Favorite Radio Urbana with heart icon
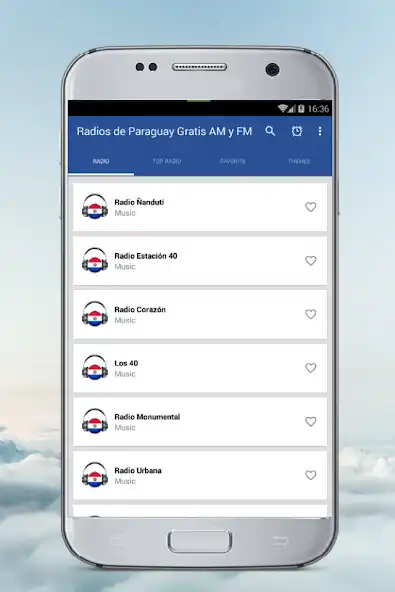 pyautogui.click(x=310, y=475)
